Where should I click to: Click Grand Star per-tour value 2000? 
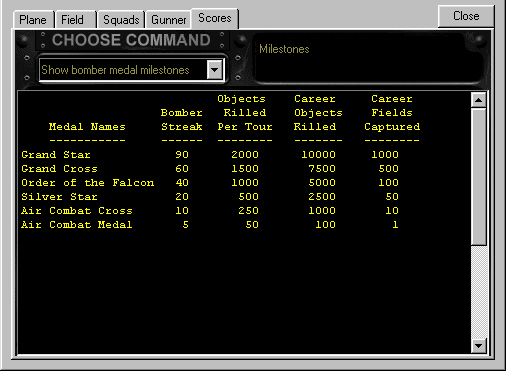click(245, 155)
